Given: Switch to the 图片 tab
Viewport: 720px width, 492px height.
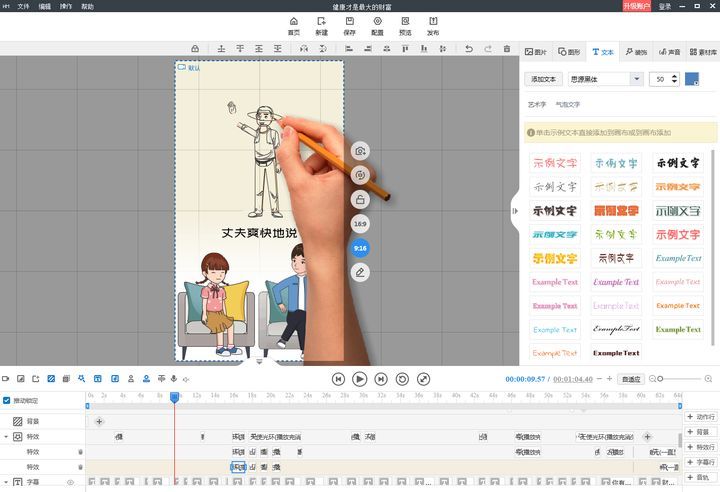Looking at the screenshot, I should pyautogui.click(x=537, y=51).
